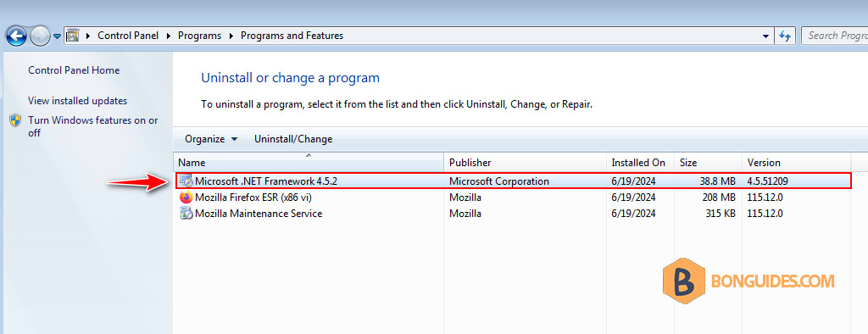The width and height of the screenshot is (868, 334).
Task: Click 115.12.0 version in Firefox ESR row
Action: click(x=765, y=198)
